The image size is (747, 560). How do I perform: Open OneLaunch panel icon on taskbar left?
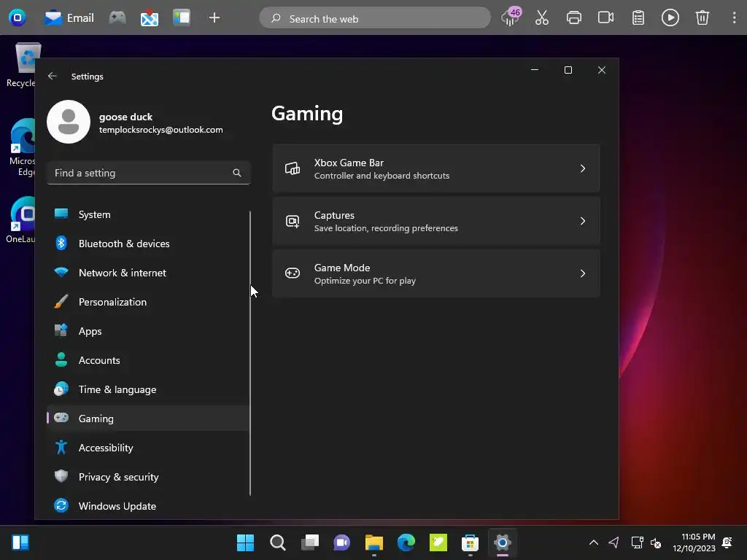[x=20, y=542]
